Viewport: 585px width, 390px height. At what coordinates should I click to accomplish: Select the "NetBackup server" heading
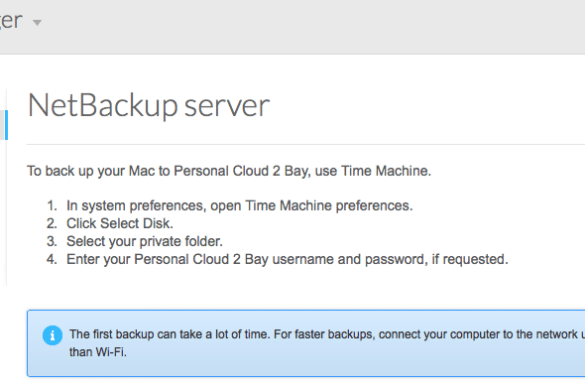(x=148, y=106)
